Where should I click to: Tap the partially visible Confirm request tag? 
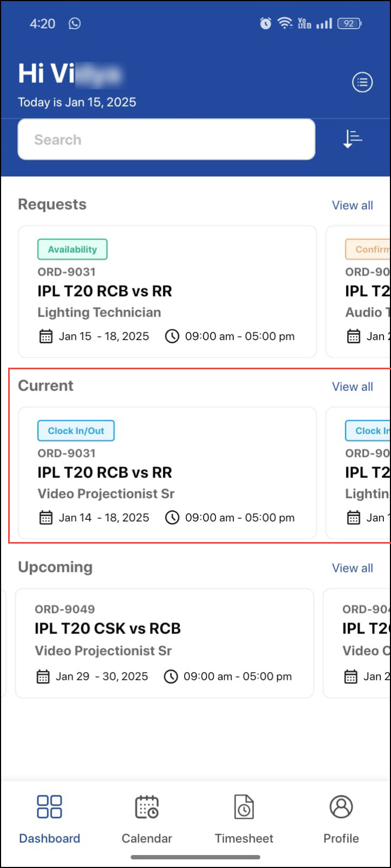(x=369, y=250)
